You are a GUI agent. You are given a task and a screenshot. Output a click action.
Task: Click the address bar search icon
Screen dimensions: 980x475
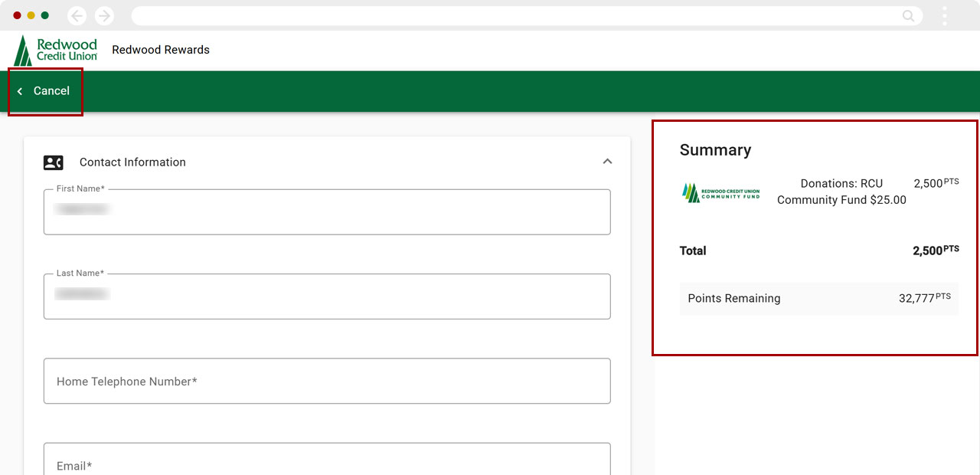coord(909,15)
